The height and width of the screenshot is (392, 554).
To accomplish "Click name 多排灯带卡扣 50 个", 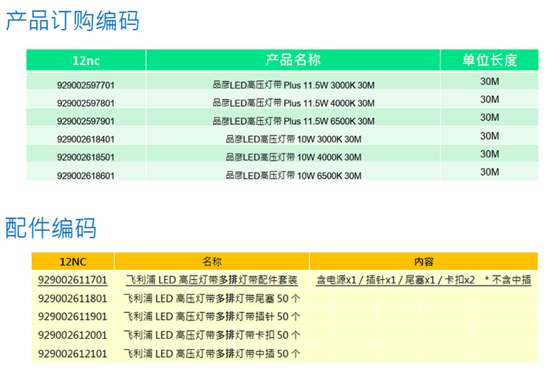I will pos(212,335).
